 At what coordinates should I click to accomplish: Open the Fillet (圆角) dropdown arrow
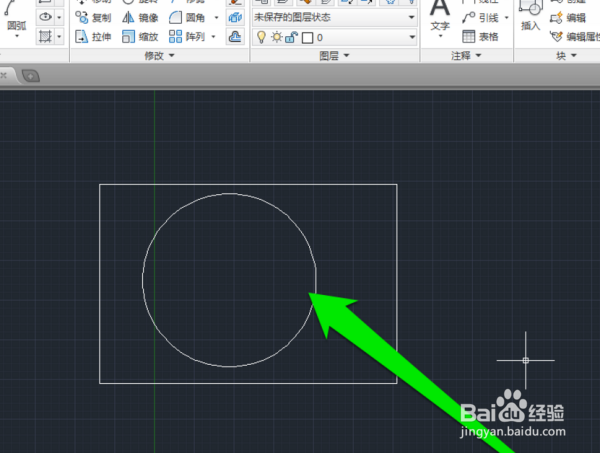point(216,18)
